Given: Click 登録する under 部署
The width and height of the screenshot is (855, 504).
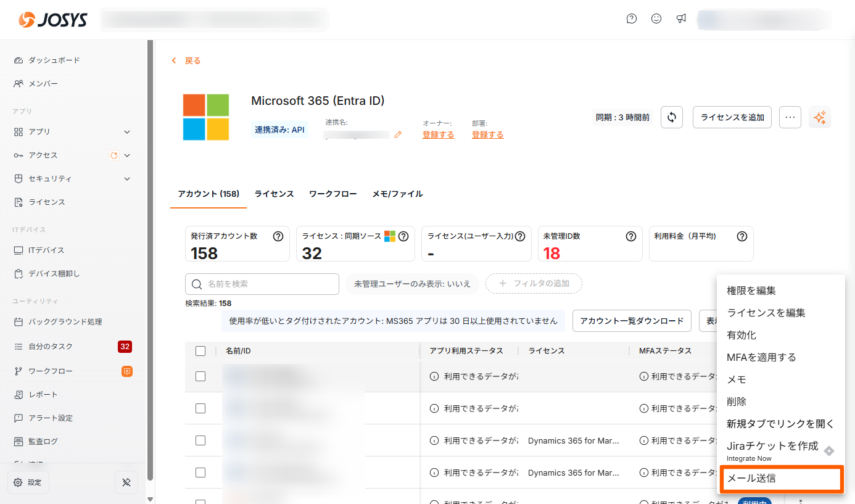Looking at the screenshot, I should [x=487, y=134].
